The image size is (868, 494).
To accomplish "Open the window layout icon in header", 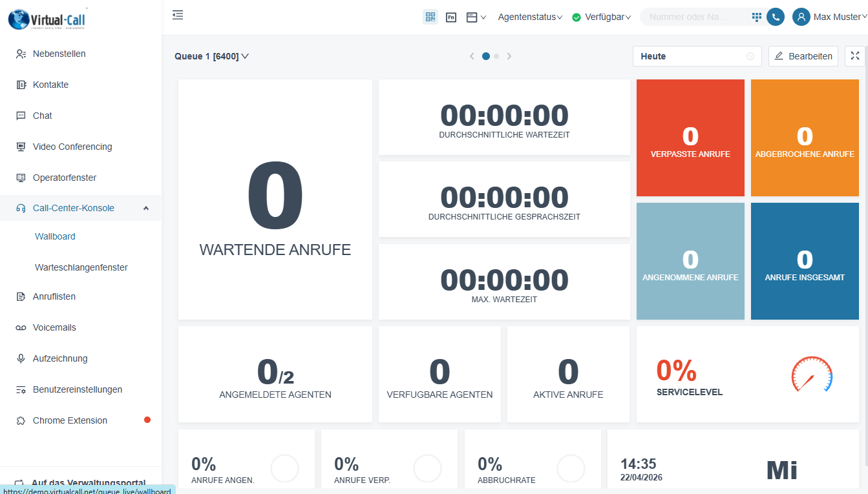I will (472, 17).
